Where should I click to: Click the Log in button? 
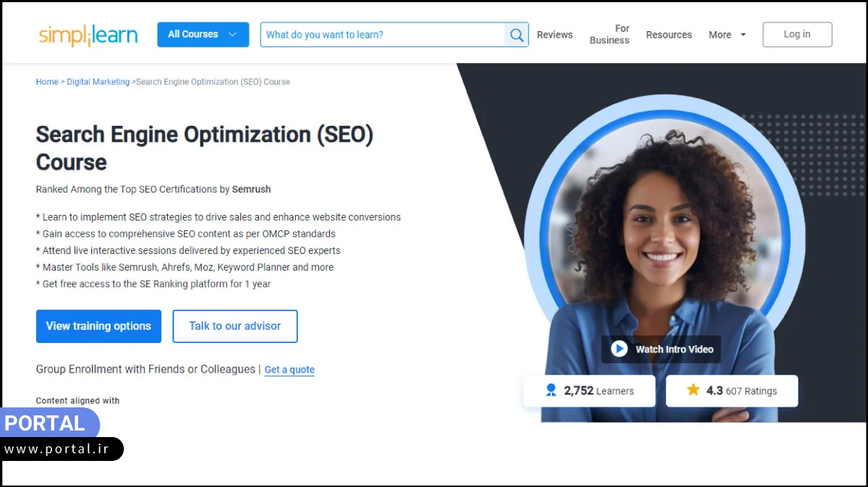797,35
